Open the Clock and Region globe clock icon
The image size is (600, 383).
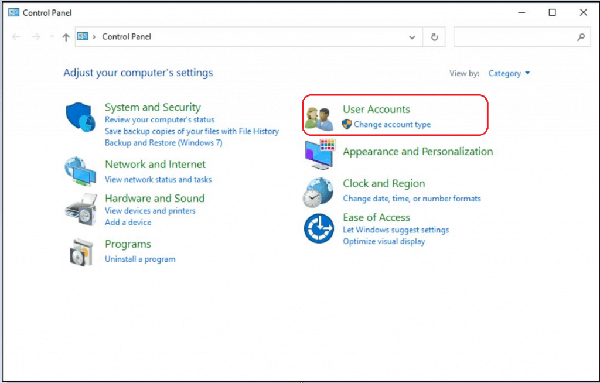coord(318,192)
